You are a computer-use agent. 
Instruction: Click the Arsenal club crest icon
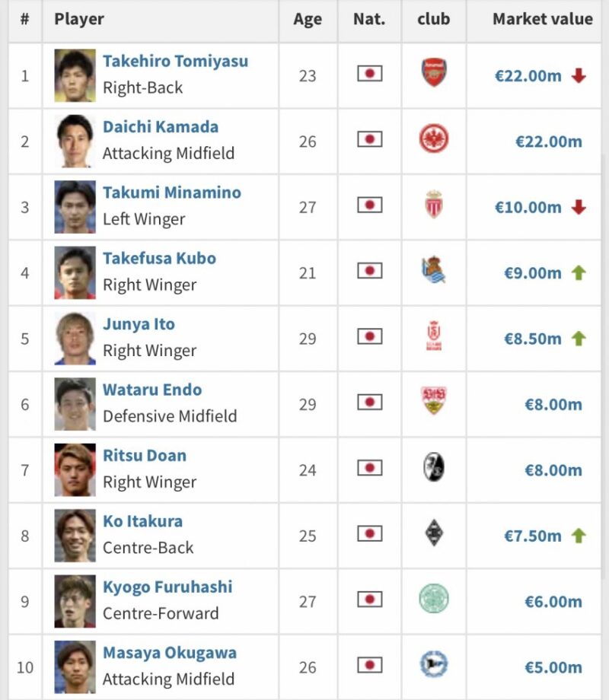[x=434, y=74]
